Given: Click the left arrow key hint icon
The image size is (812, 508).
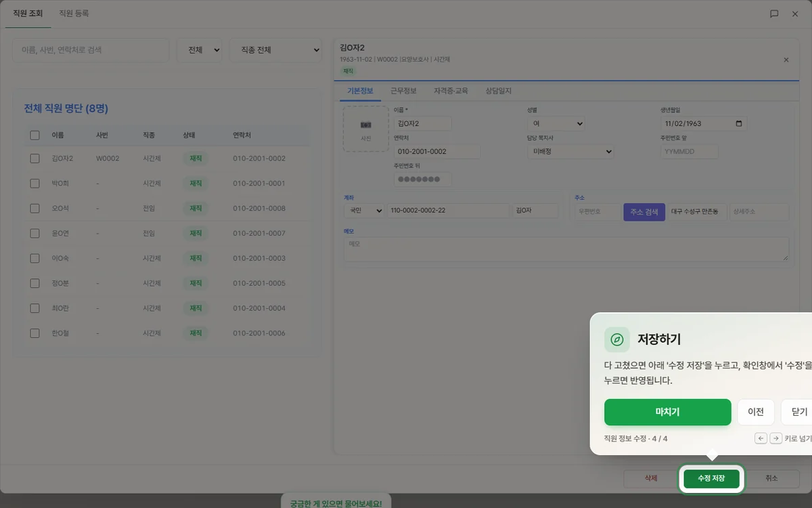Looking at the screenshot, I should (761, 438).
